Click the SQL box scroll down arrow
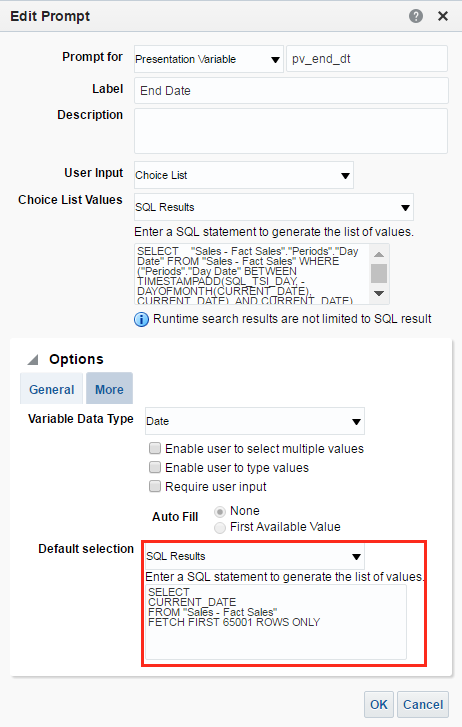The height and width of the screenshot is (727, 462). click(x=379, y=293)
